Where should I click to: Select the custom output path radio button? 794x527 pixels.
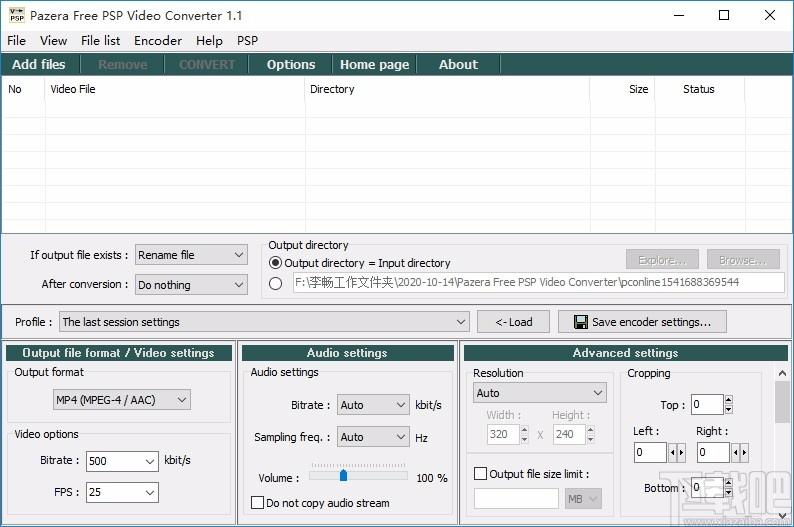coord(275,283)
